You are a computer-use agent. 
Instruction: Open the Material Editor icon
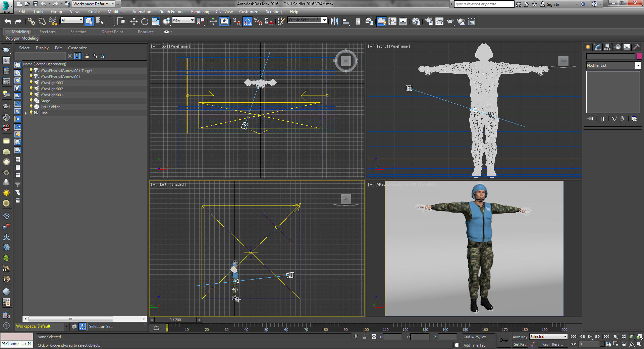pyautogui.click(x=416, y=21)
